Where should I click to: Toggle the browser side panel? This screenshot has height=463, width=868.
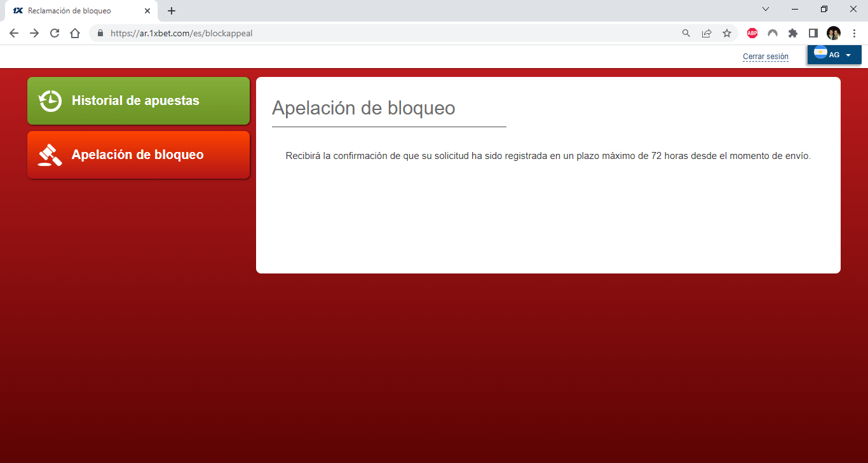click(813, 33)
